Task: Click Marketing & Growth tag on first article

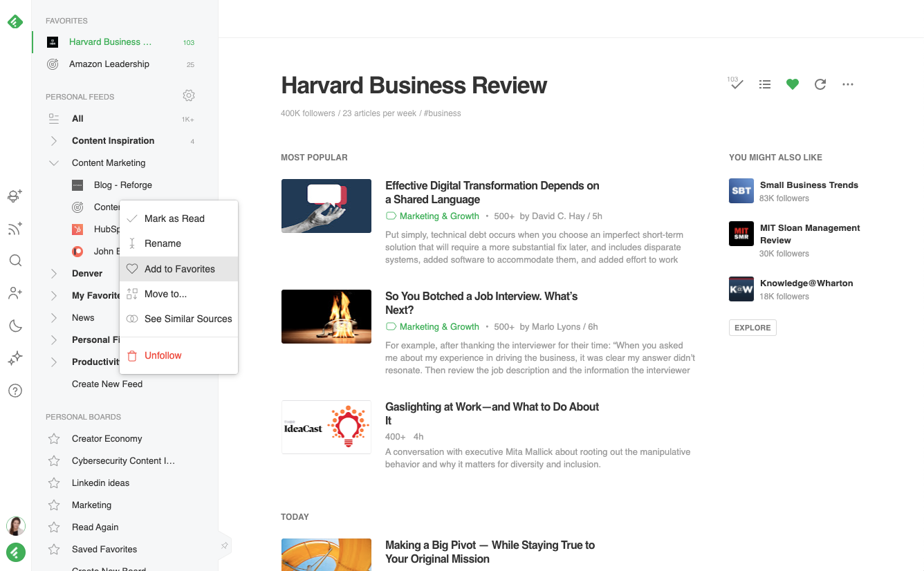Action: [432, 216]
